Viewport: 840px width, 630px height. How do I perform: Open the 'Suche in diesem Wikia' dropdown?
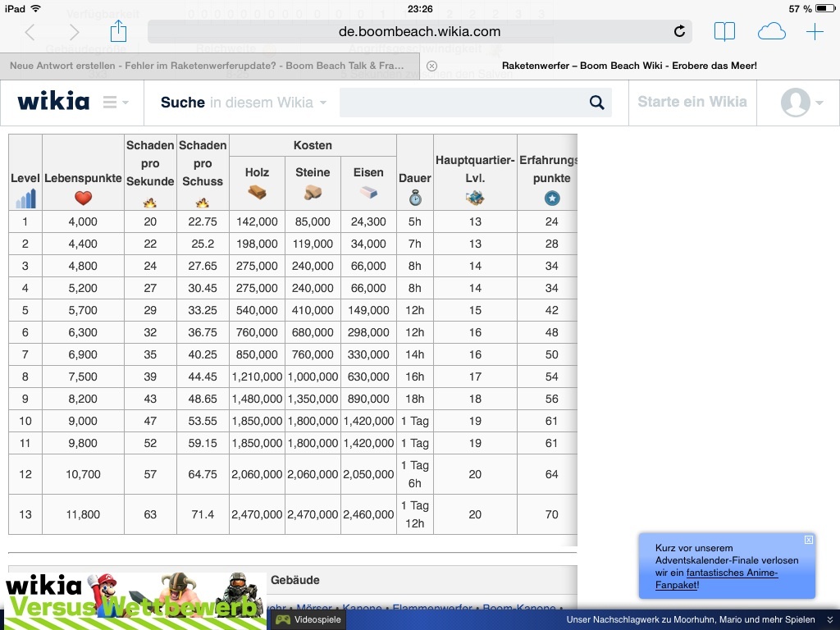point(244,103)
